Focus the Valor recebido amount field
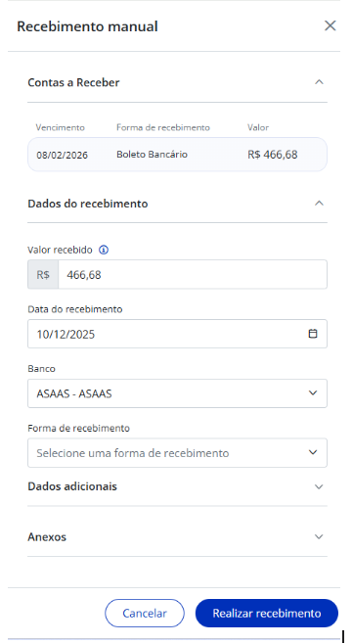 [193, 274]
